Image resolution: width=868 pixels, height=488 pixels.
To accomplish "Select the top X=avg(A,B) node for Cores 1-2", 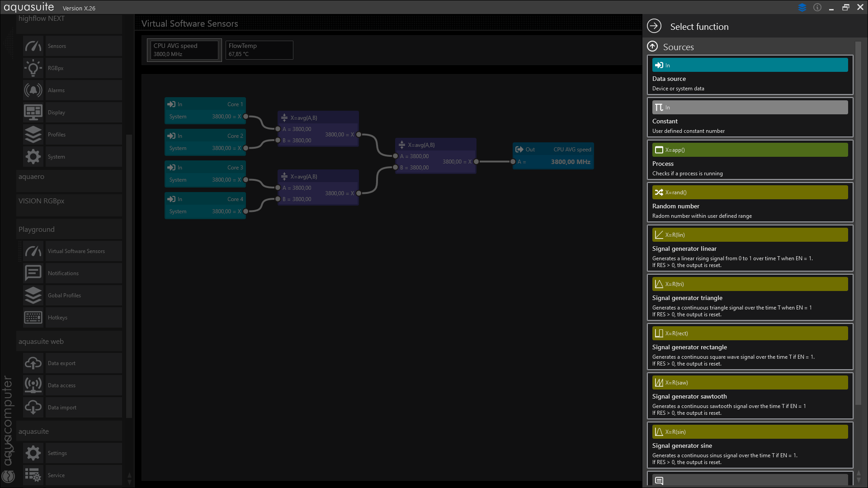I will (318, 129).
